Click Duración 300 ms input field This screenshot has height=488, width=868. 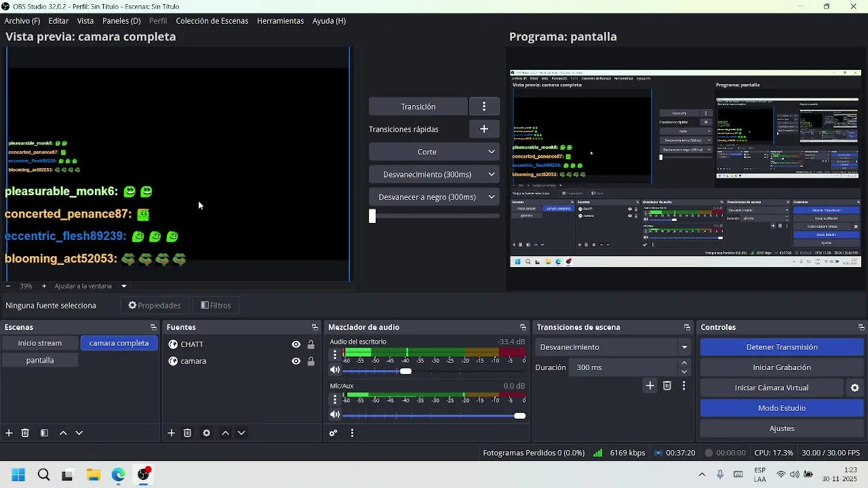point(624,367)
